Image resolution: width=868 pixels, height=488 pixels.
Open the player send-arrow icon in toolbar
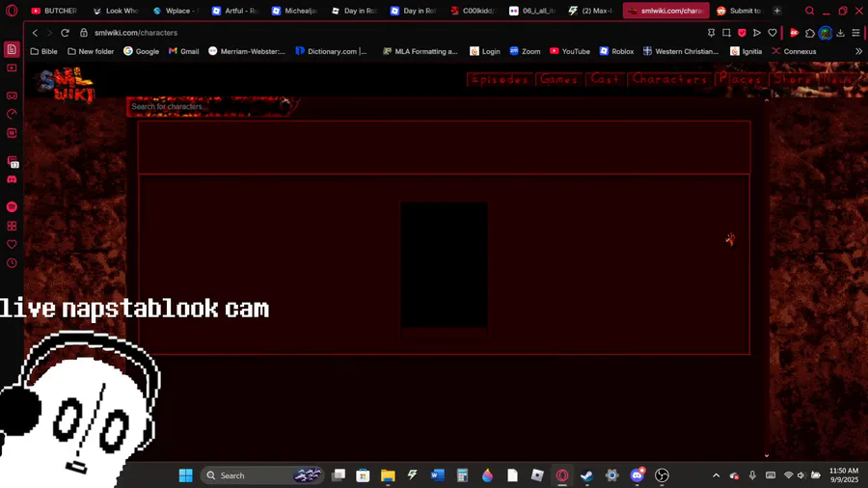pos(757,33)
